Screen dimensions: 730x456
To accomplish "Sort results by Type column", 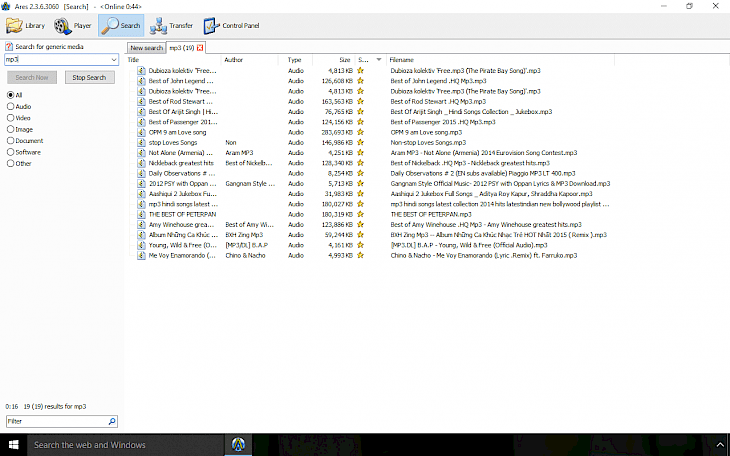I will pos(295,60).
